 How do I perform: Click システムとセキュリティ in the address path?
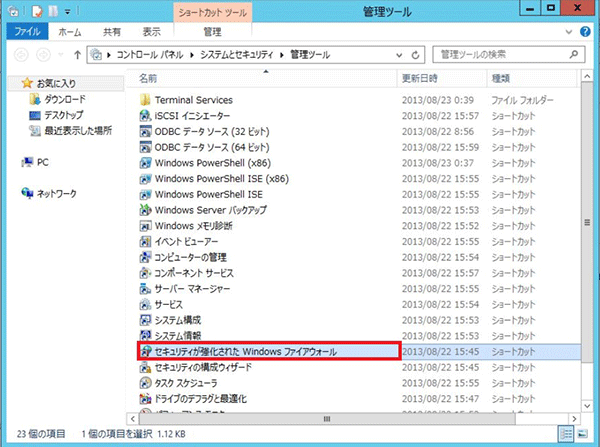coord(237,55)
